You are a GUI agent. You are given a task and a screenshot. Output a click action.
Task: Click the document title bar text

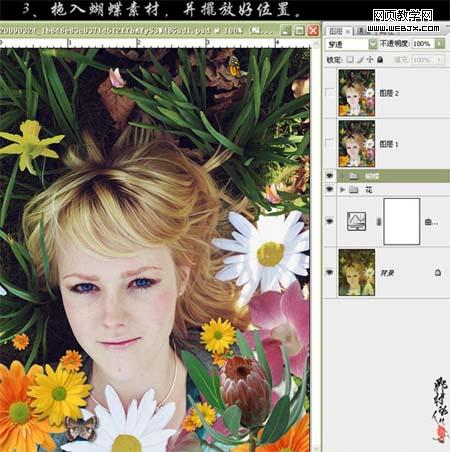click(135, 31)
